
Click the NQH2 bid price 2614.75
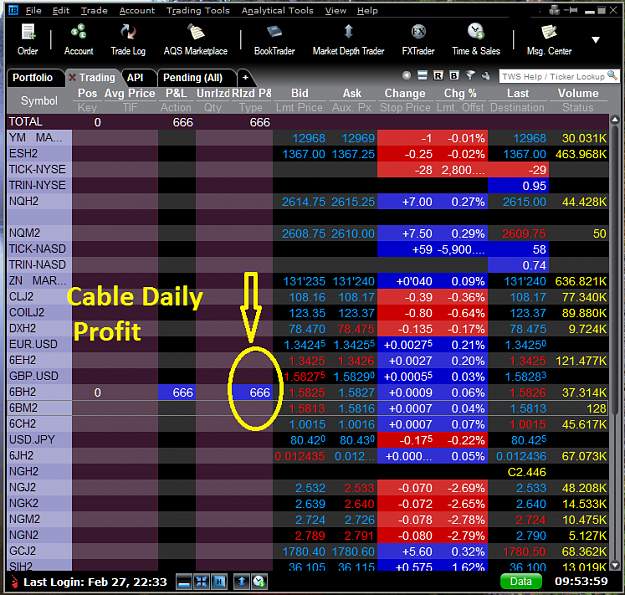pyautogui.click(x=304, y=202)
